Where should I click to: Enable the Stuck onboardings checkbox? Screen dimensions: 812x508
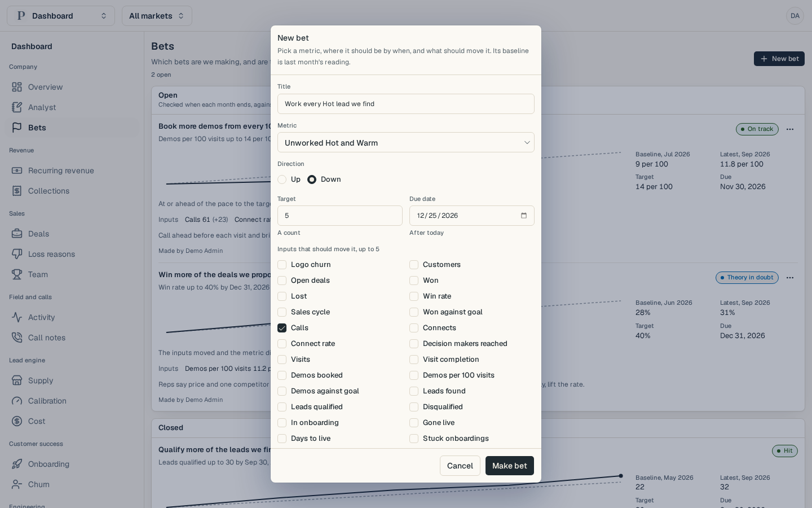point(414,439)
